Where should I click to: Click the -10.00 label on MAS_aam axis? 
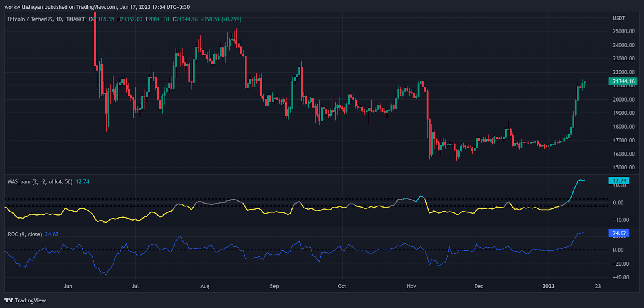tap(621, 220)
